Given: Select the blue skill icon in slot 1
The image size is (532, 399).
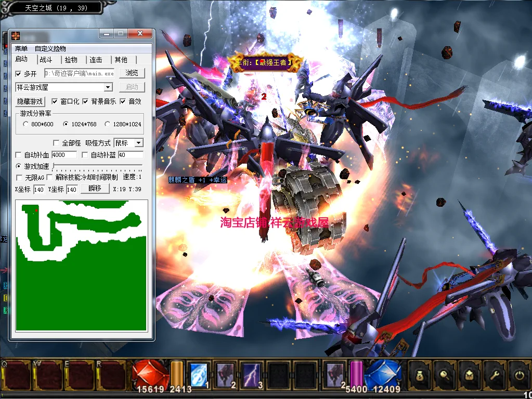Looking at the screenshot, I should 199,374.
